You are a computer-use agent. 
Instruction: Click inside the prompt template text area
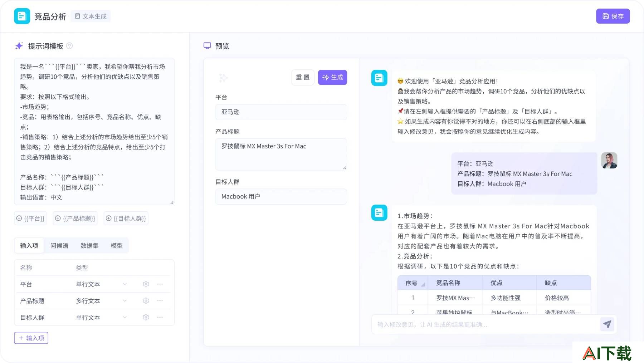tap(94, 132)
